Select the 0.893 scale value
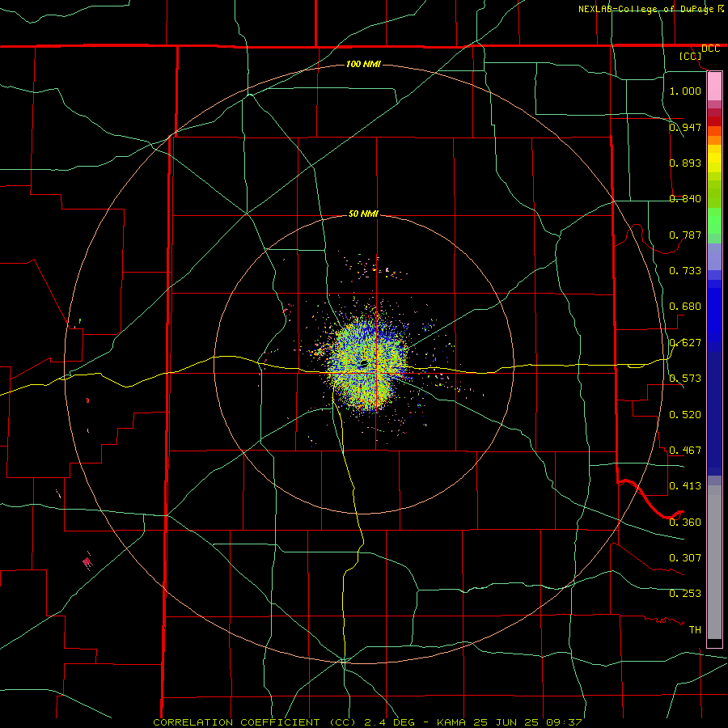The image size is (728, 728). (685, 163)
